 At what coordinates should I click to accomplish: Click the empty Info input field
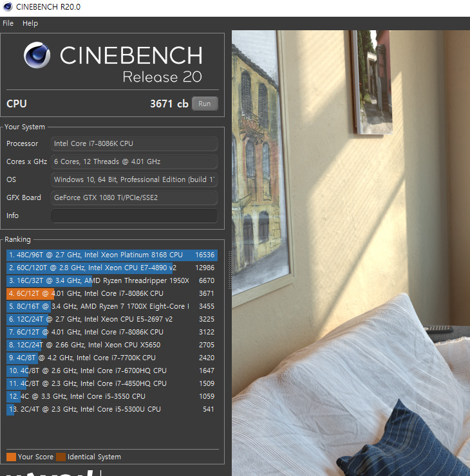click(134, 215)
